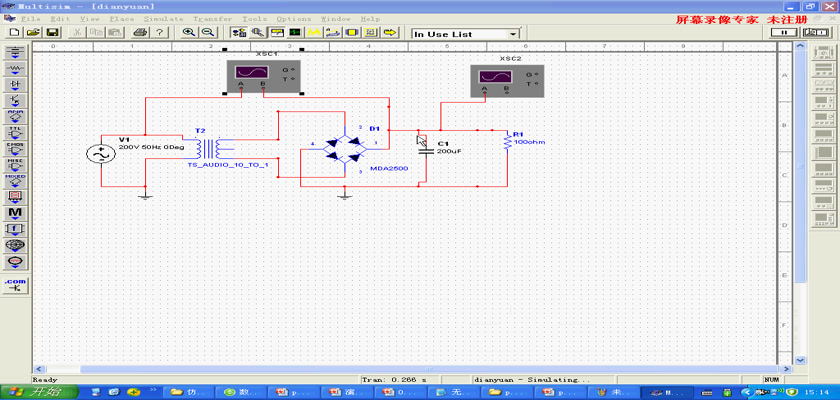Print the circuit via printer icon
This screenshot has height=400, width=840.
coord(140,32)
